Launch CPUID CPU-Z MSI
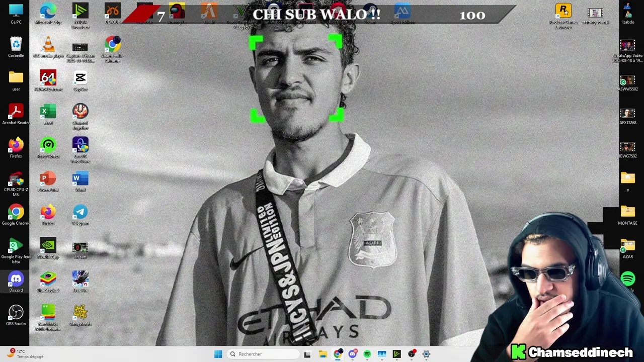 [16, 184]
